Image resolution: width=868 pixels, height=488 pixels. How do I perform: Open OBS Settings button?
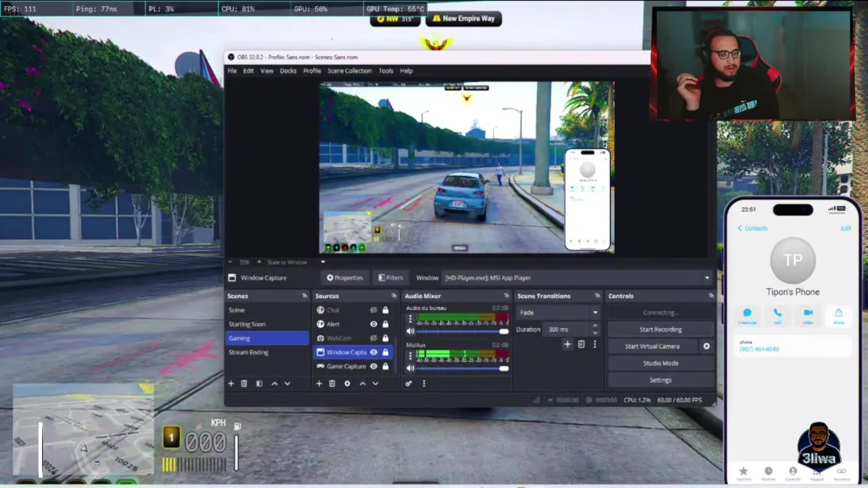pos(660,380)
